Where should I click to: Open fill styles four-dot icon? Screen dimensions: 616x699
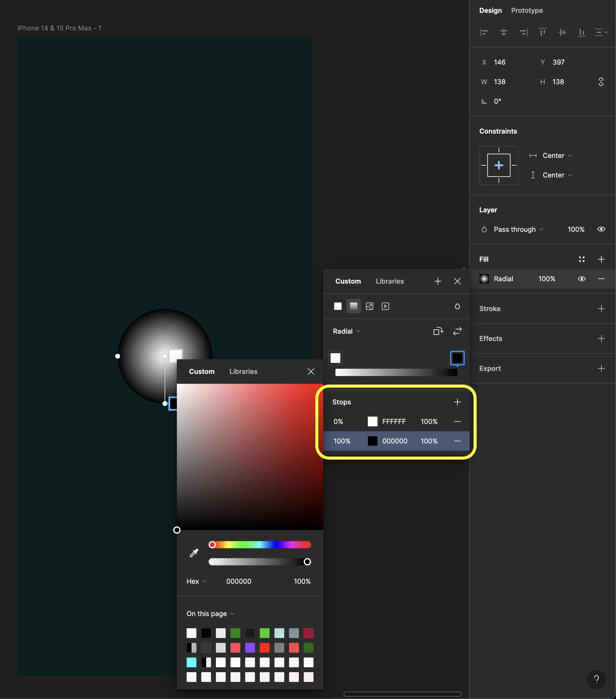click(582, 259)
